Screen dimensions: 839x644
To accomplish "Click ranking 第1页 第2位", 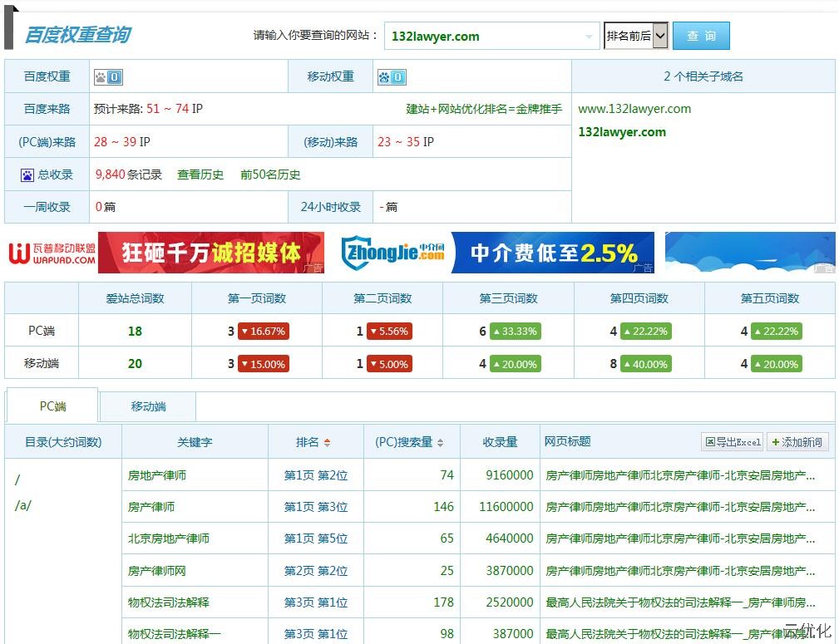I will point(316,475).
